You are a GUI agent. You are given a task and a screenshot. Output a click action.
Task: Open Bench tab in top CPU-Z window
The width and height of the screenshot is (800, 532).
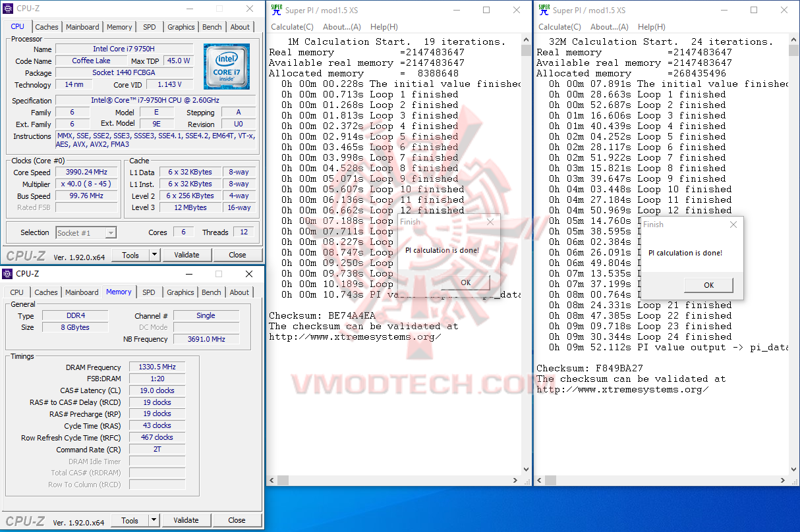click(212, 27)
